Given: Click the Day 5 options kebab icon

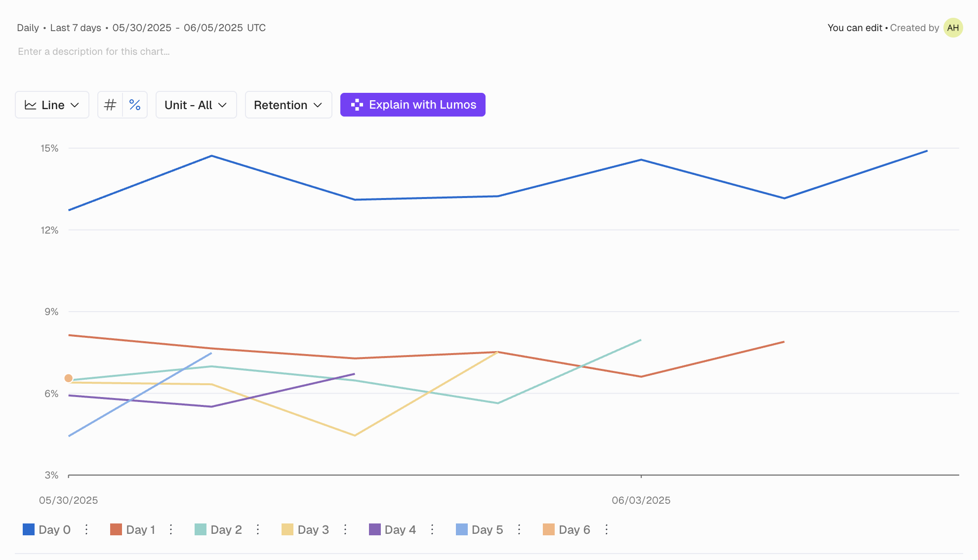Looking at the screenshot, I should [x=519, y=529].
